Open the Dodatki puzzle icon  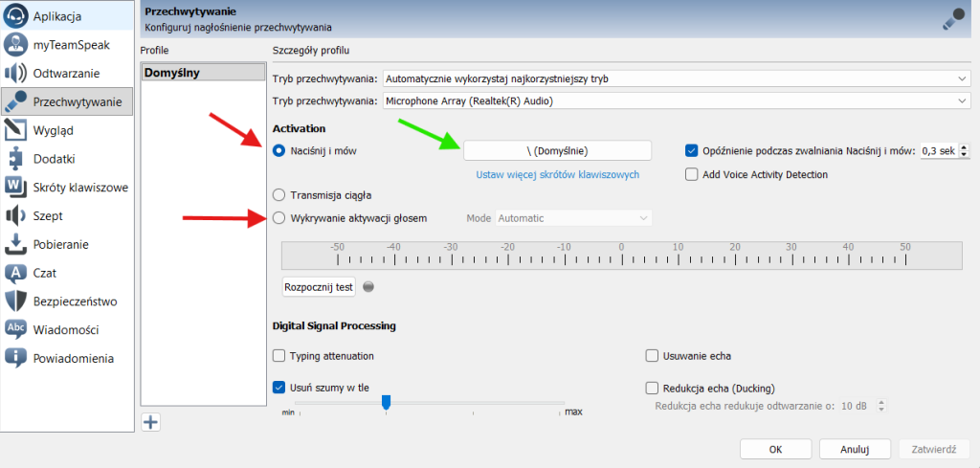(15, 159)
